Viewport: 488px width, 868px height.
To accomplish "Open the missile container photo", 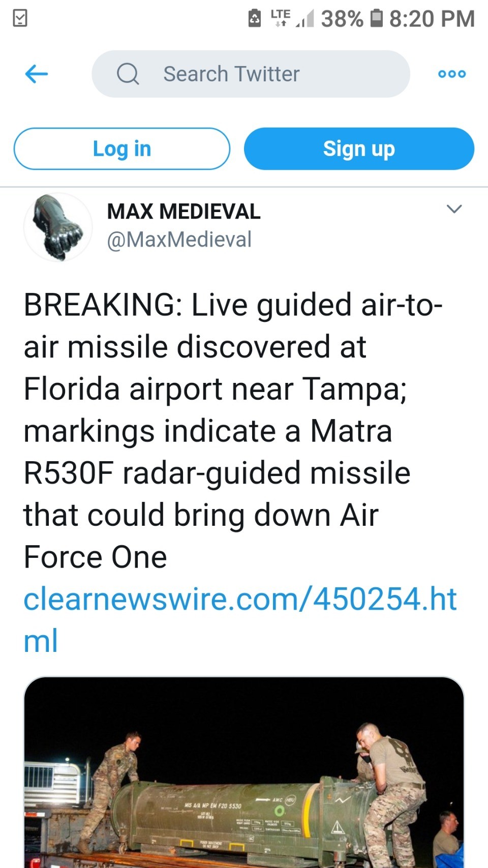I will (244, 772).
